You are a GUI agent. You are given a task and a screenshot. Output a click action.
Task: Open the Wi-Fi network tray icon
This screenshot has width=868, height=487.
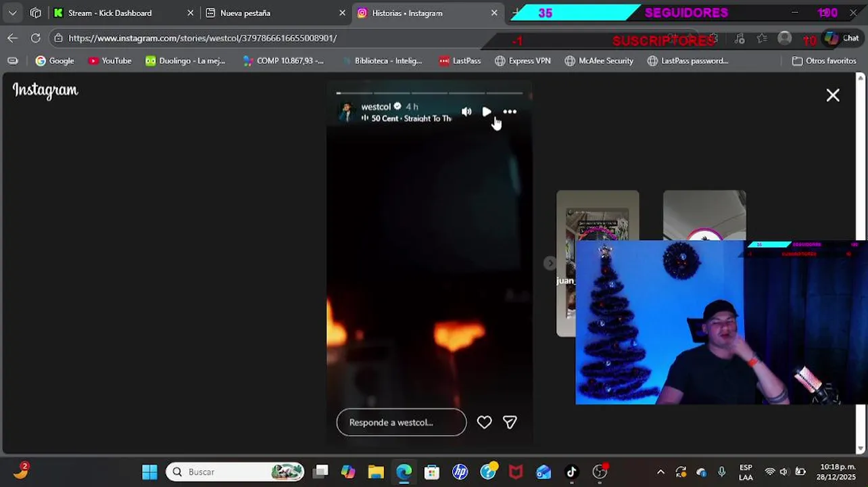[769, 472]
